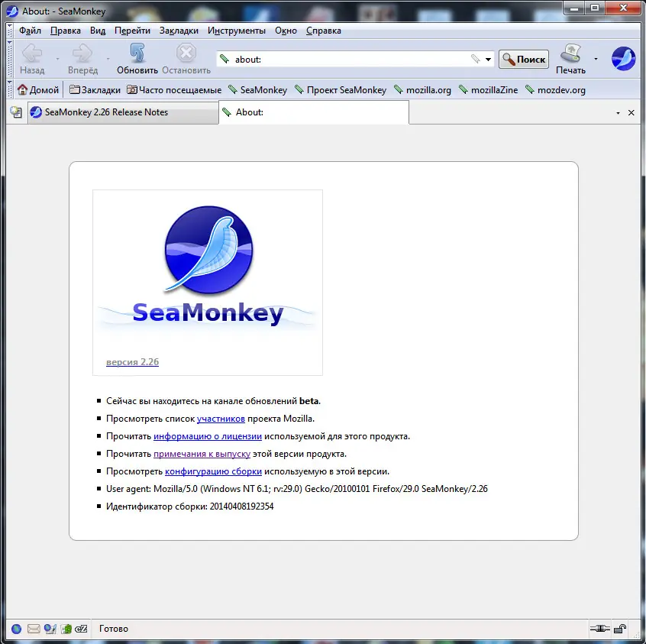Click the Готово status text

tap(113, 629)
